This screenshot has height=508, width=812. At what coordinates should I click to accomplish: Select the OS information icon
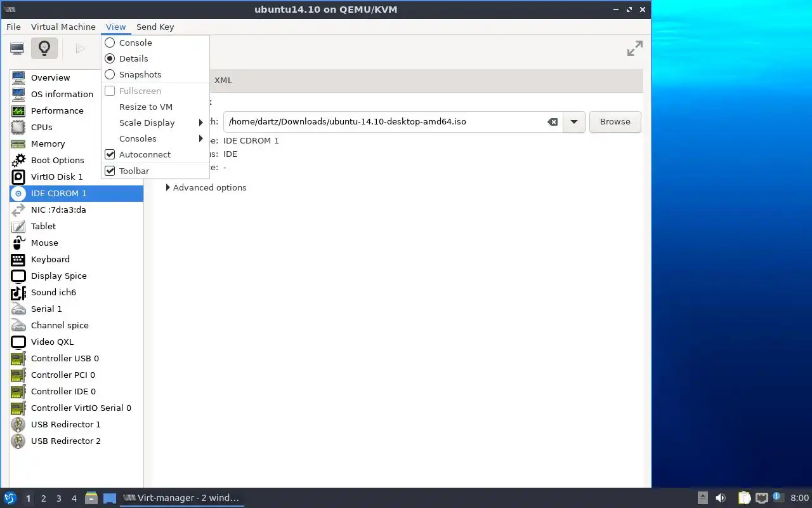coord(18,94)
